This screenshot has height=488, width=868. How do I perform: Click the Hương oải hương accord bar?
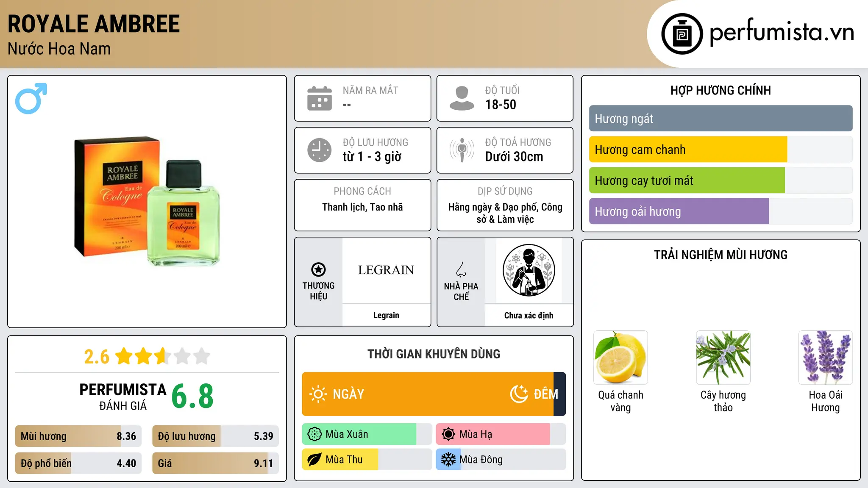coord(721,211)
